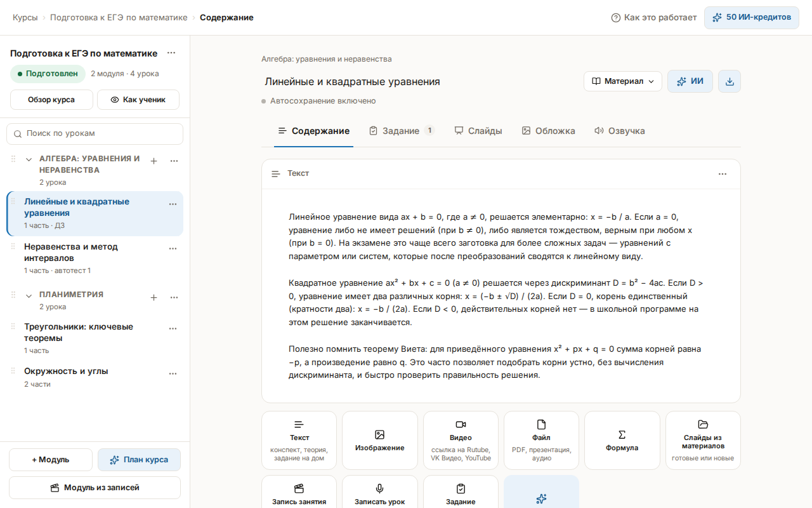The image size is (812, 508).
Task: Open the Текст block options menu
Action: pos(723,174)
